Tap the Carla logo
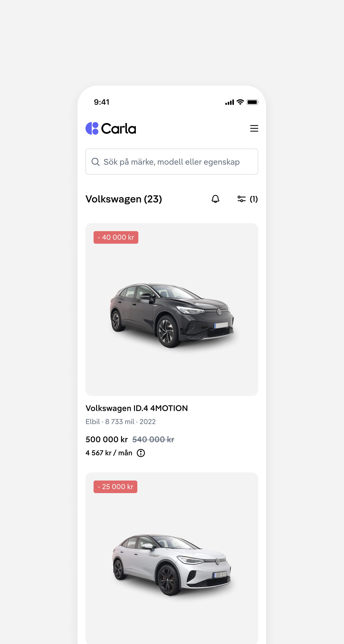 [111, 129]
